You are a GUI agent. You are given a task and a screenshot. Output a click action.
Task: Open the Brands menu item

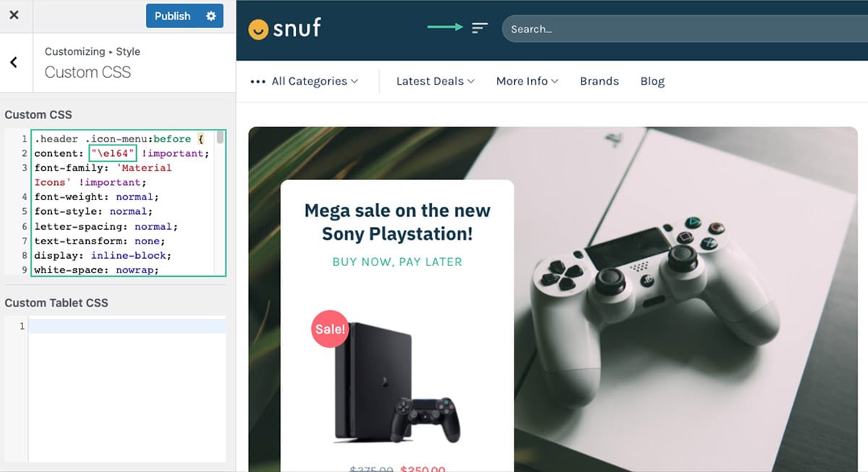click(599, 82)
